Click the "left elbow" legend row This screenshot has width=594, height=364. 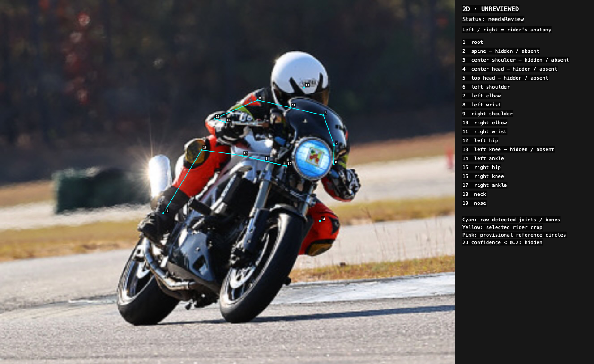point(482,96)
